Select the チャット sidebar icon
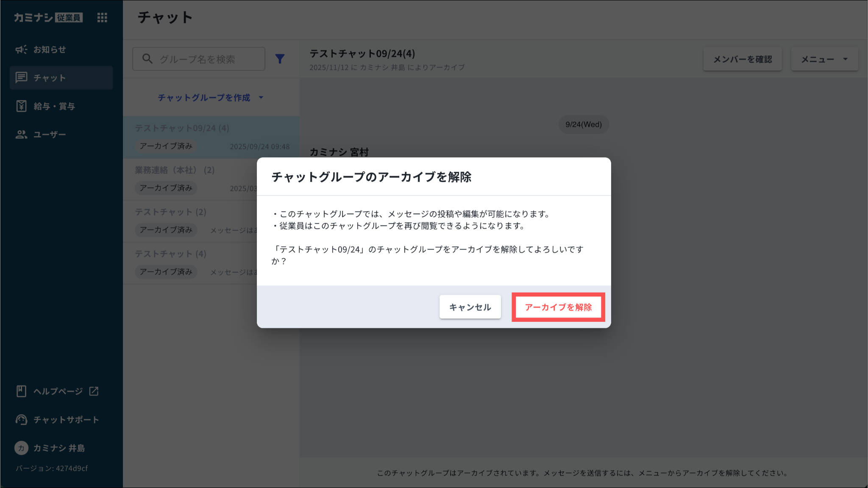 click(21, 78)
